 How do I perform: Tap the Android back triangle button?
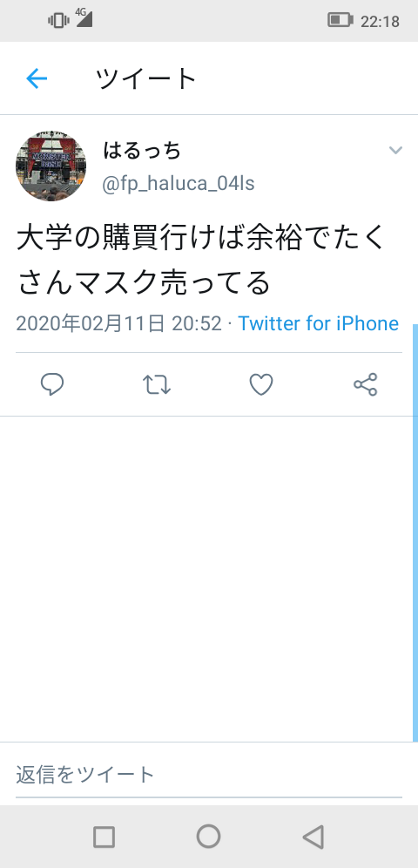coord(313,837)
